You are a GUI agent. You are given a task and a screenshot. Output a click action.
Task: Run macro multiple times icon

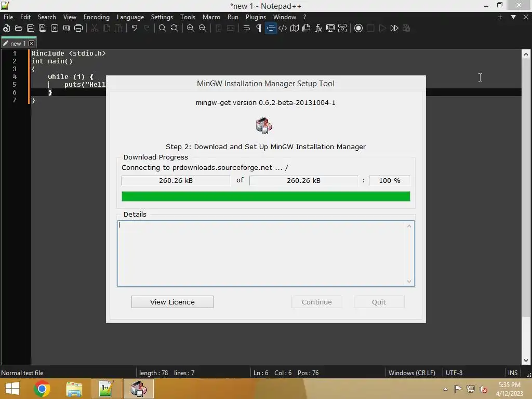click(394, 28)
